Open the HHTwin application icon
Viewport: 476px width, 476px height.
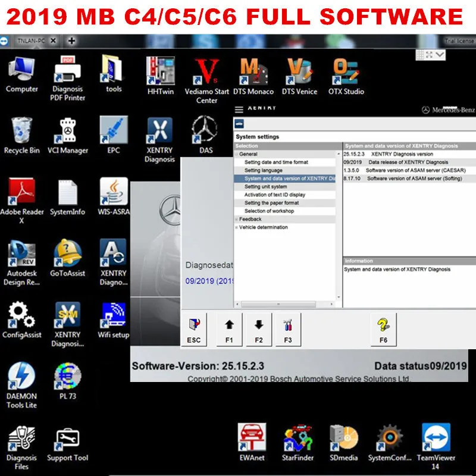click(159, 72)
